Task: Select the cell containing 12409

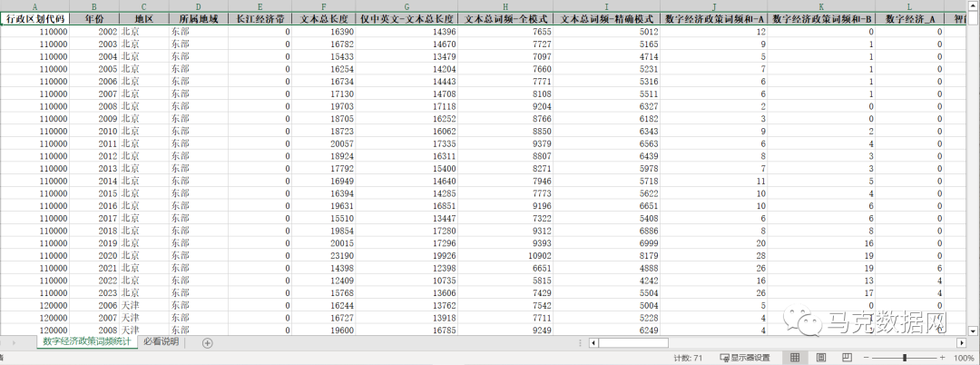Action: click(x=323, y=281)
